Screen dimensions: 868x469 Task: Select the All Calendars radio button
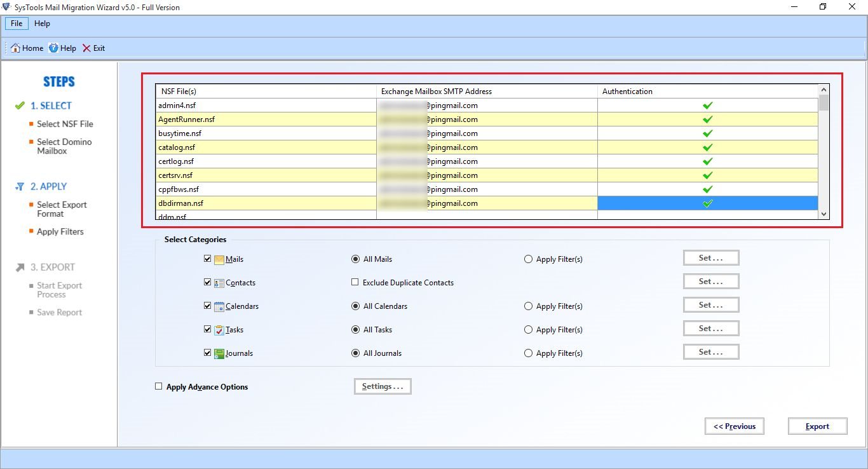click(355, 306)
